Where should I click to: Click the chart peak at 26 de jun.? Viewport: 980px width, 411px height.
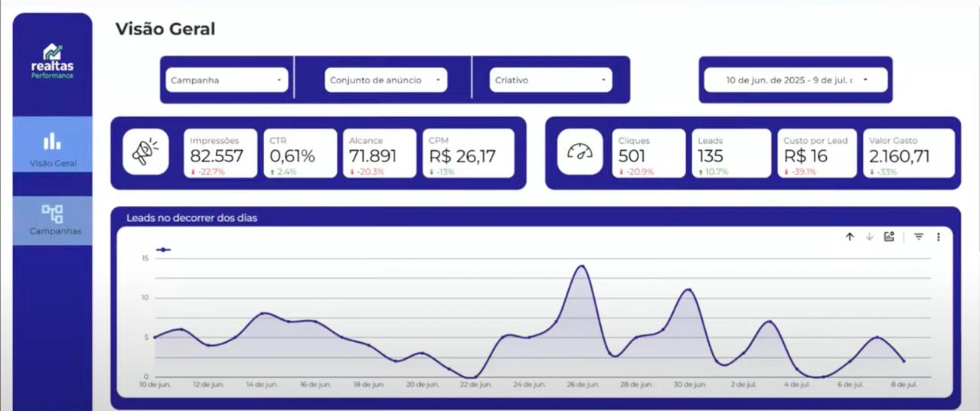click(x=581, y=266)
